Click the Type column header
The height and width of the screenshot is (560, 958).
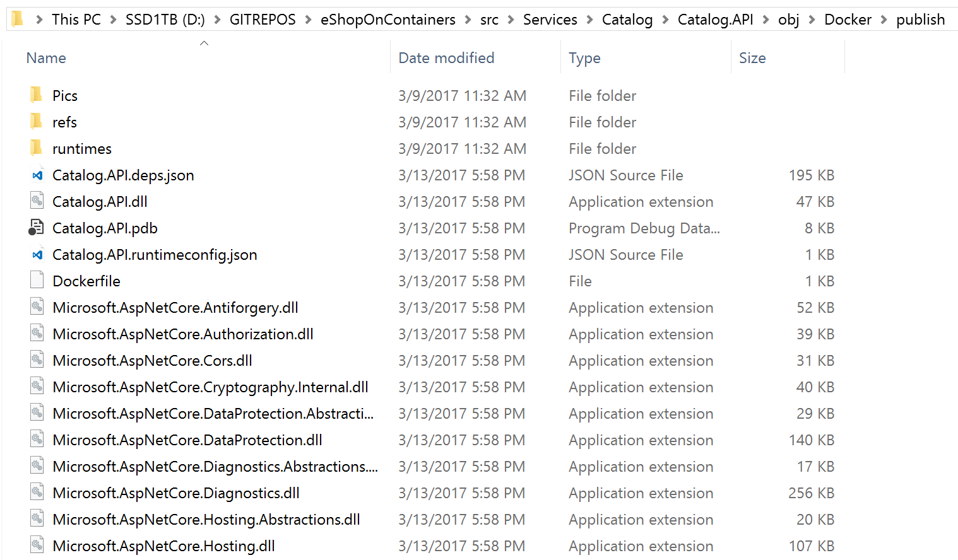coord(584,58)
